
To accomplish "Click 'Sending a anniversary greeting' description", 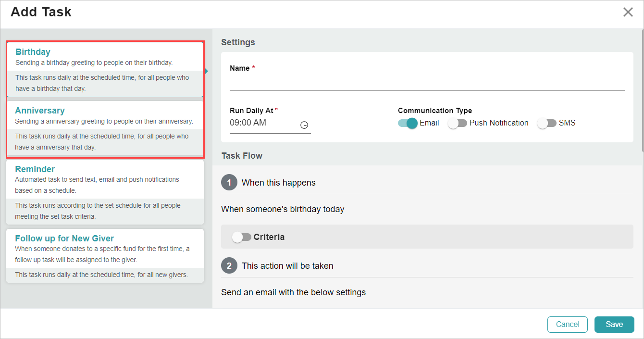I will [x=104, y=121].
